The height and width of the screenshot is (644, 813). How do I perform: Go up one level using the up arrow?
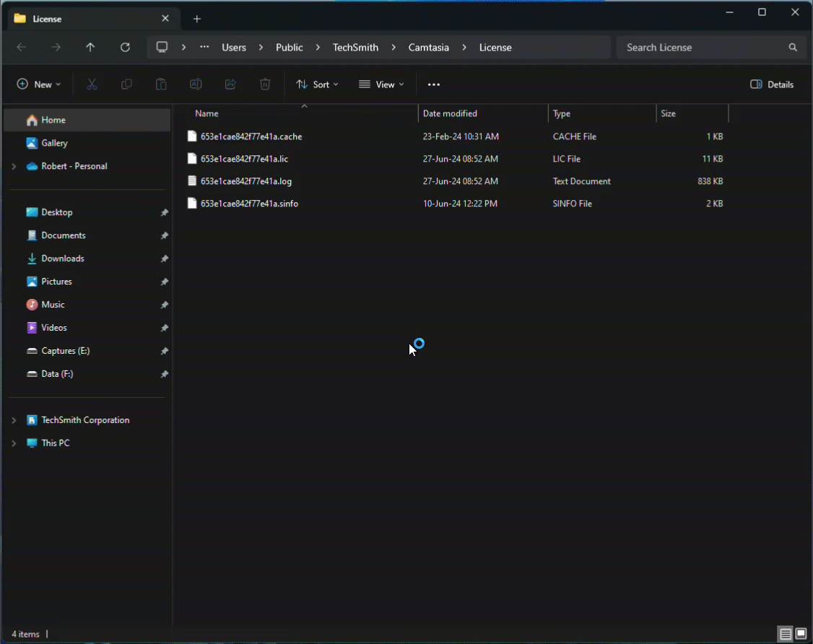click(90, 47)
